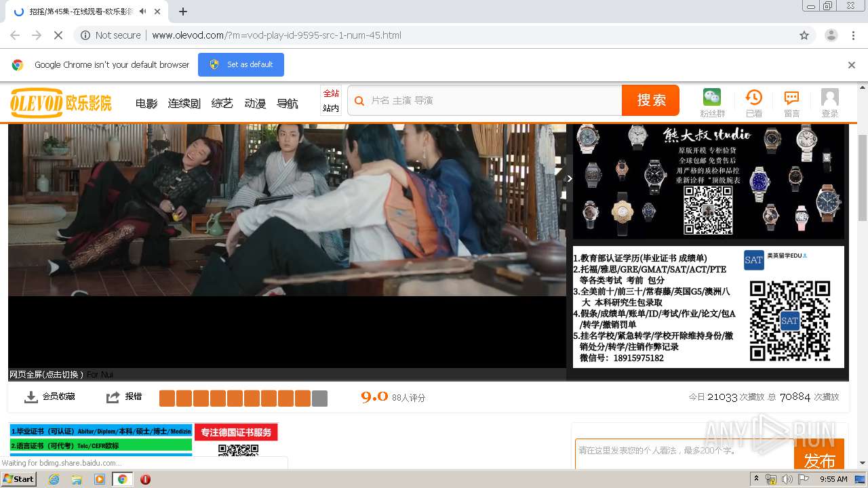Image resolution: width=868 pixels, height=488 pixels.
Task: Open the 电影 menu
Action: tap(146, 104)
